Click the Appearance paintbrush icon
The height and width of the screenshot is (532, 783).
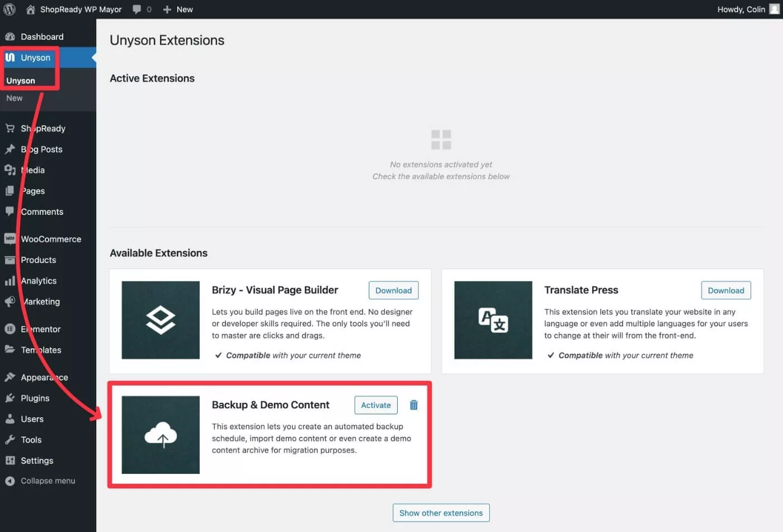click(10, 378)
